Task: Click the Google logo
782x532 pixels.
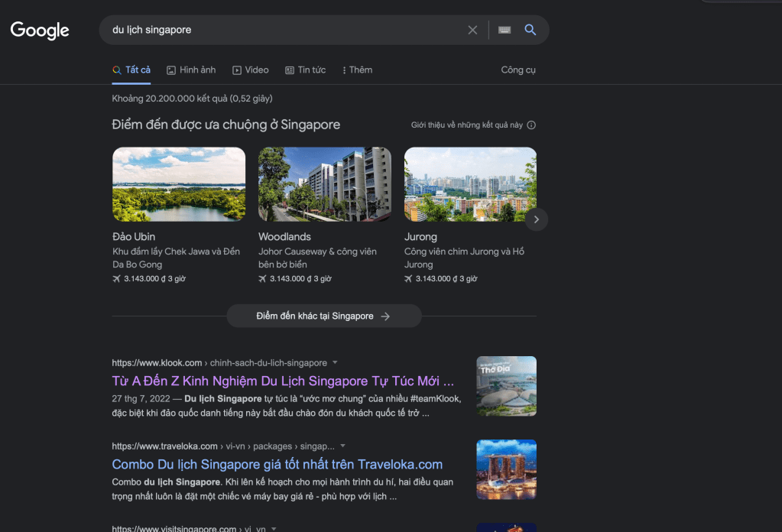Action: (x=40, y=31)
